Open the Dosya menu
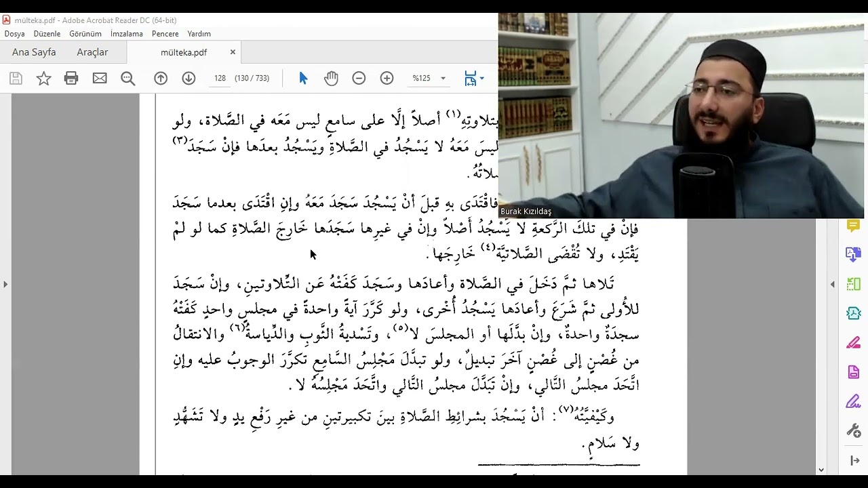The height and width of the screenshot is (488, 868). tap(14, 34)
